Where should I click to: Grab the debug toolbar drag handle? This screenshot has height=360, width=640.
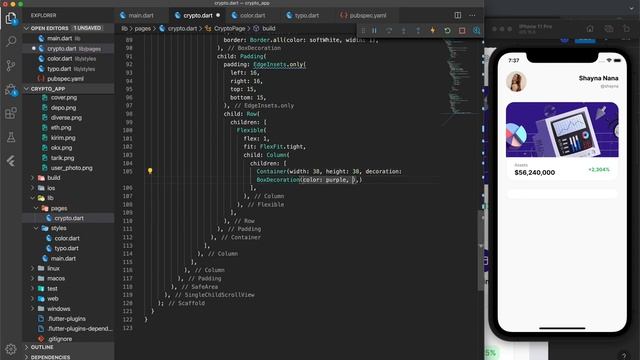click(363, 31)
